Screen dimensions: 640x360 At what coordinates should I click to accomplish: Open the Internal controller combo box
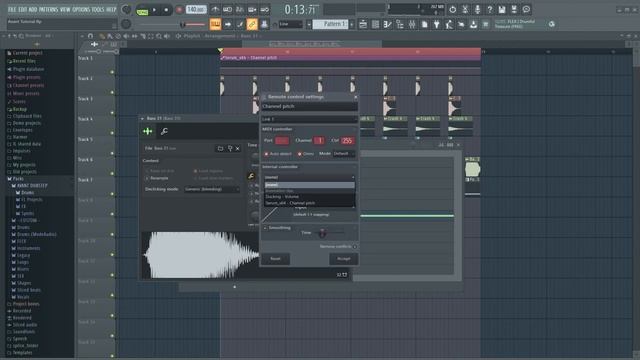click(310, 177)
